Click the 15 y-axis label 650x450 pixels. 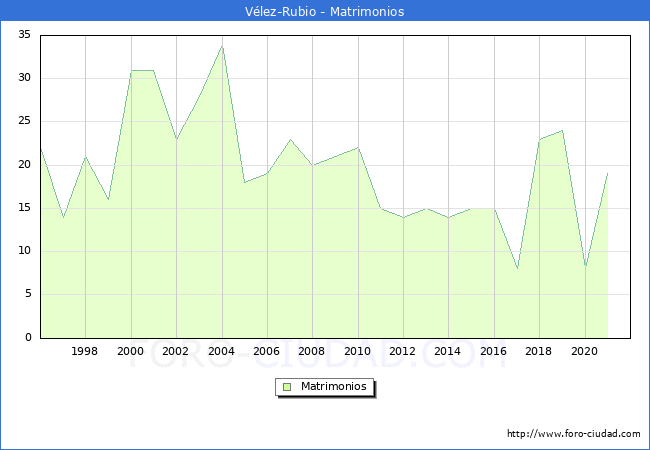(x=24, y=207)
